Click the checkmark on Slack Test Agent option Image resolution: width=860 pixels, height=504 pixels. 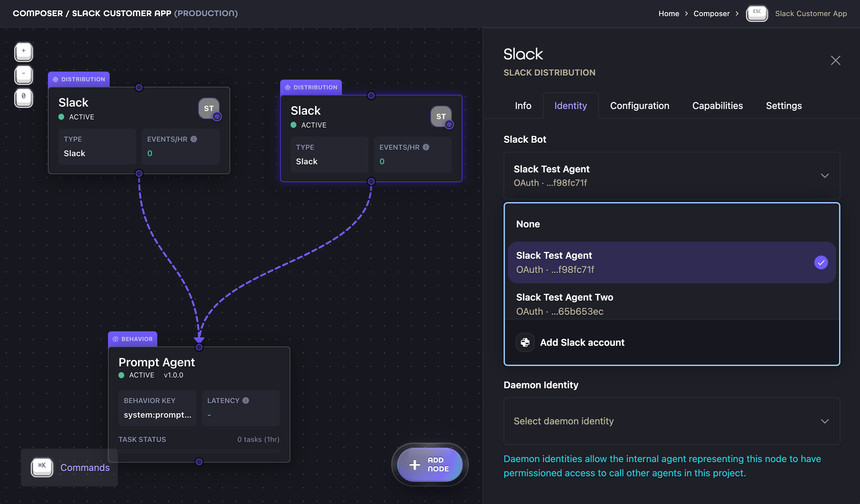pyautogui.click(x=821, y=262)
